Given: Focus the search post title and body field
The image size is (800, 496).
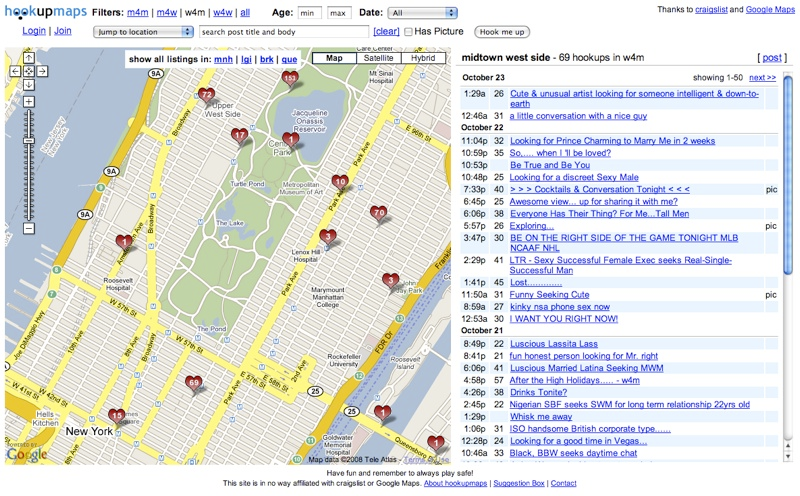Looking at the screenshot, I should 284,32.
